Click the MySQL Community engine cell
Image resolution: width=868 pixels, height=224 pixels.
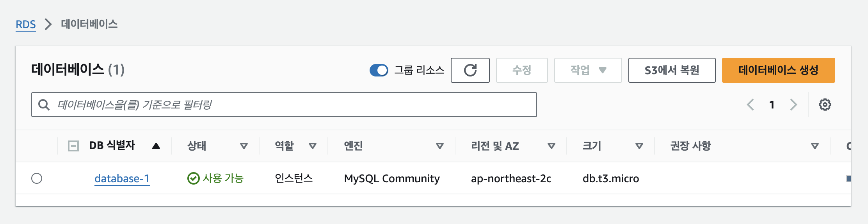coord(392,179)
